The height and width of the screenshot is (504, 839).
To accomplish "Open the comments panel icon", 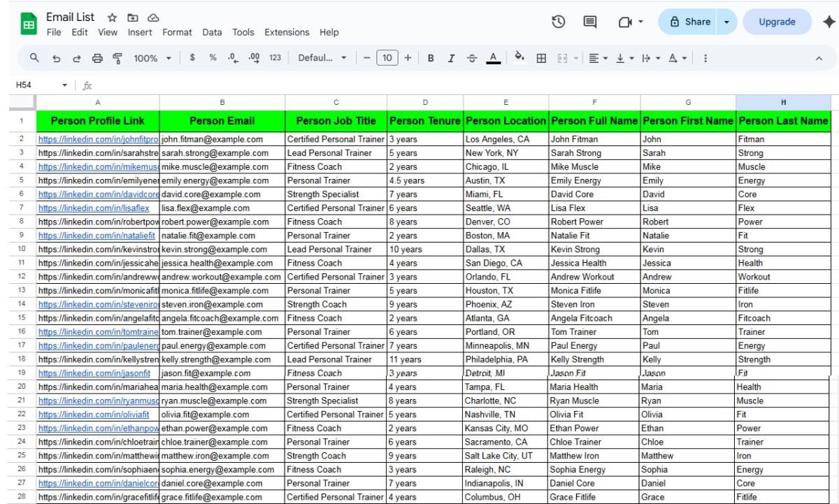I will 591,22.
